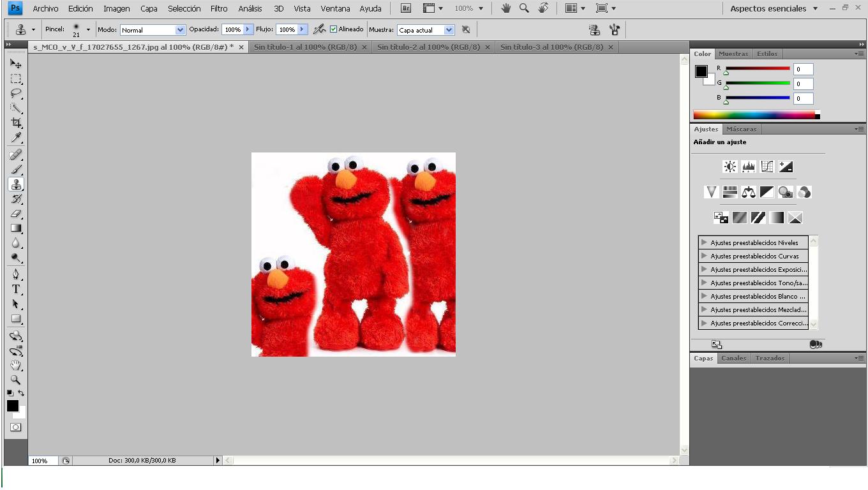Switch to the Máscaras tab

[741, 129]
